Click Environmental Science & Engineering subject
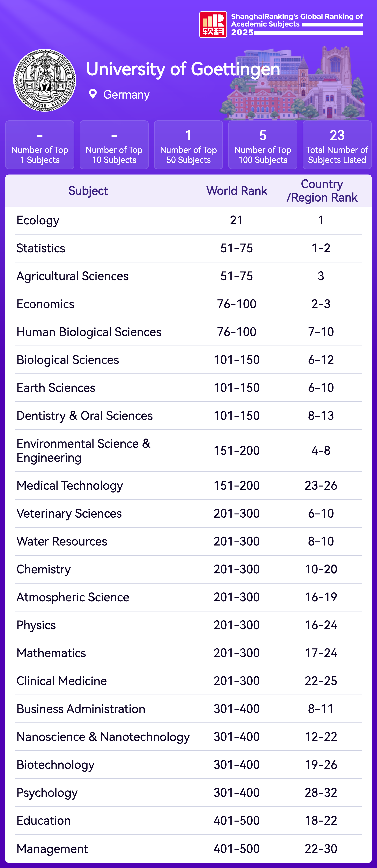 pos(83,451)
